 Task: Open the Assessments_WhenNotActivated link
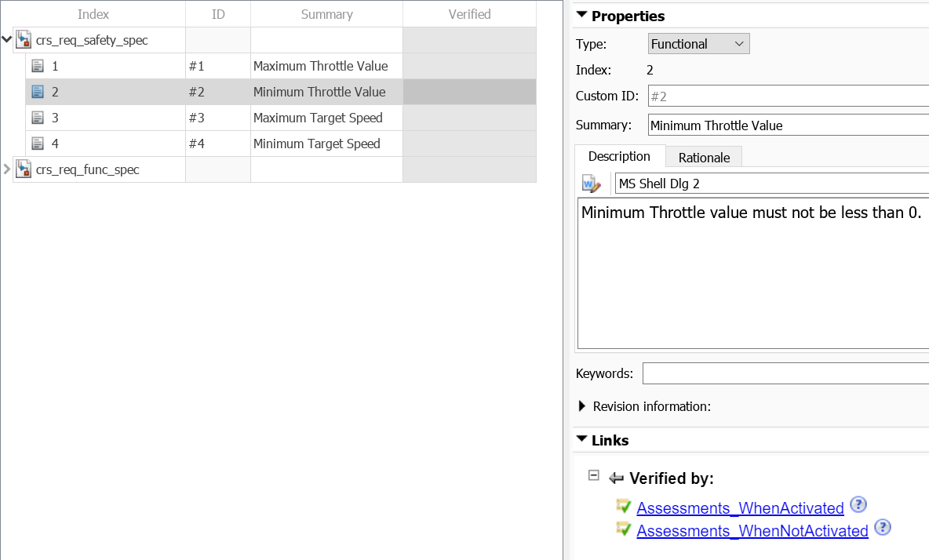pyautogui.click(x=752, y=531)
